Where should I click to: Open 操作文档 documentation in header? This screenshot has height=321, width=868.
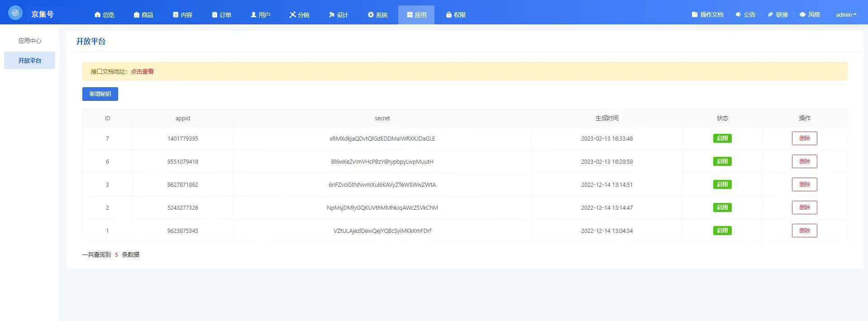[707, 14]
